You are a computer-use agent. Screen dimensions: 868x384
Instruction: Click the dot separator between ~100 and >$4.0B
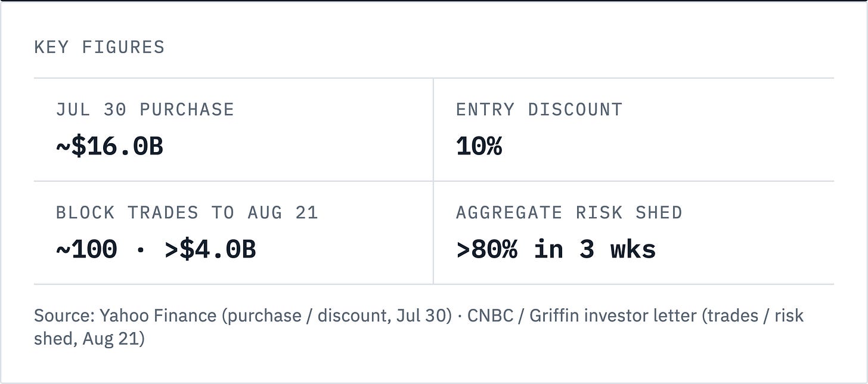coord(141,250)
